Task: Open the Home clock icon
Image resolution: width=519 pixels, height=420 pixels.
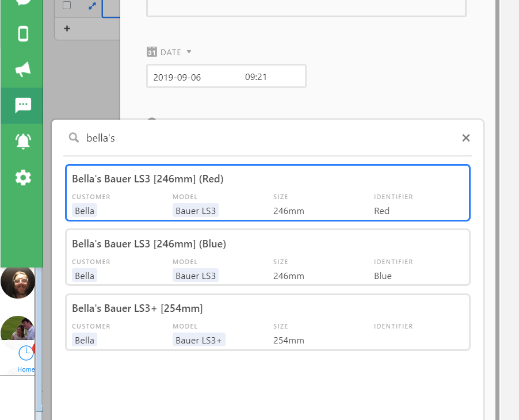Action: [26, 353]
